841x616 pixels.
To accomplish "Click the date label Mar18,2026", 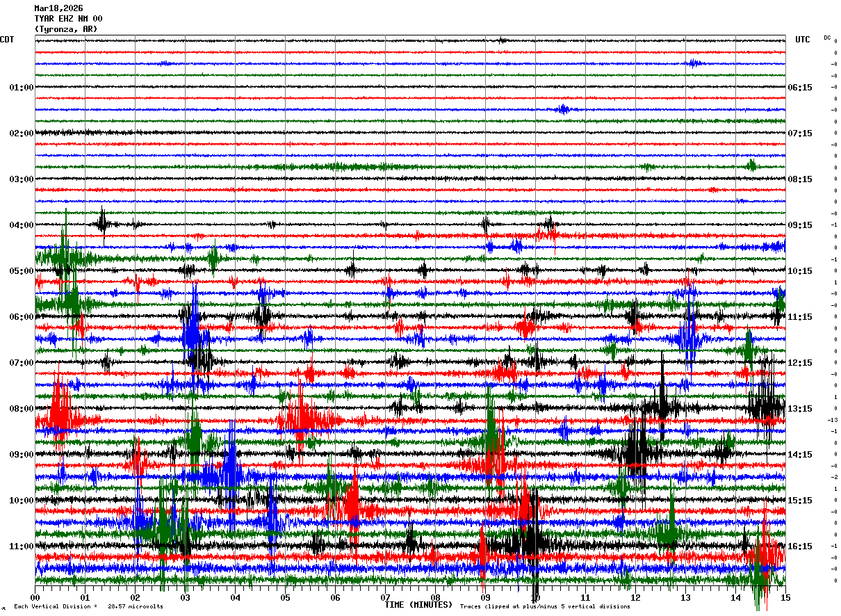I will click(58, 8).
